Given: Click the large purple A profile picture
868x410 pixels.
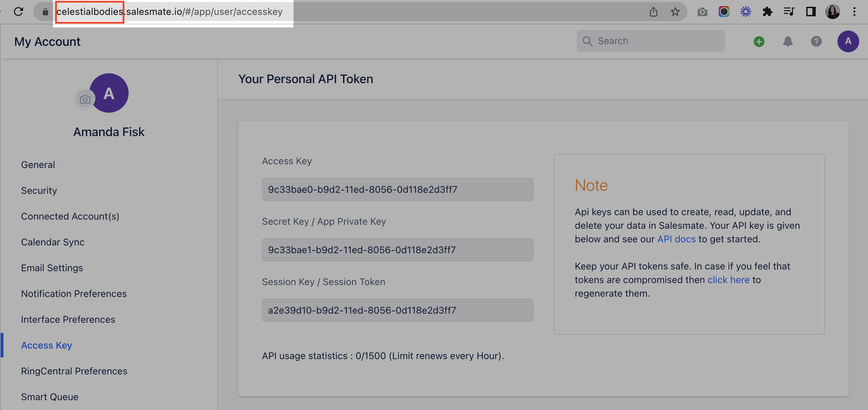Looking at the screenshot, I should pos(109,93).
